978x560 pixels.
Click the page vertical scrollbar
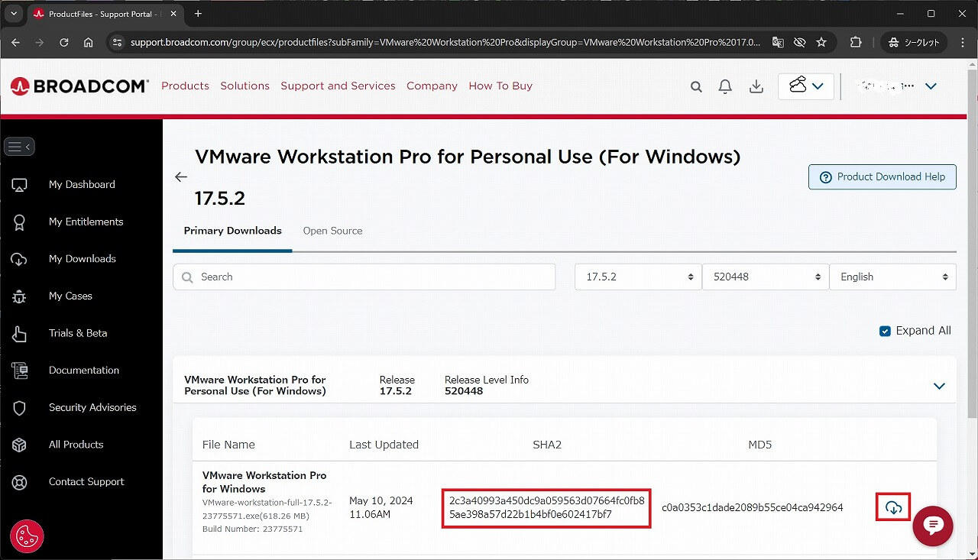(x=971, y=244)
